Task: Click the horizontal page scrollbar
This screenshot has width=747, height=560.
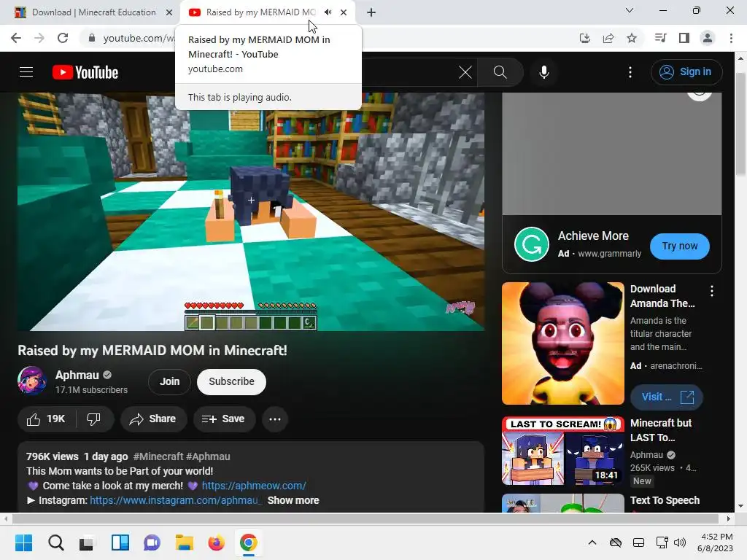Action: (365, 518)
